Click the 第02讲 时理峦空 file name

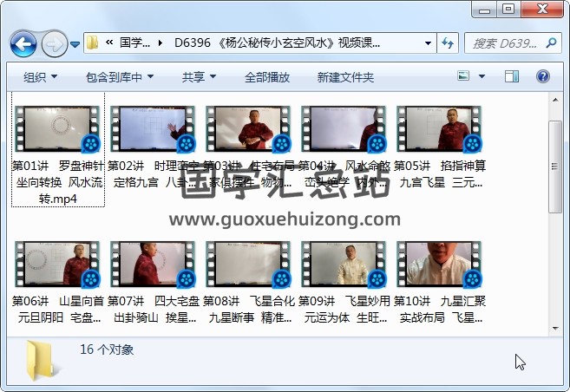tap(154, 174)
